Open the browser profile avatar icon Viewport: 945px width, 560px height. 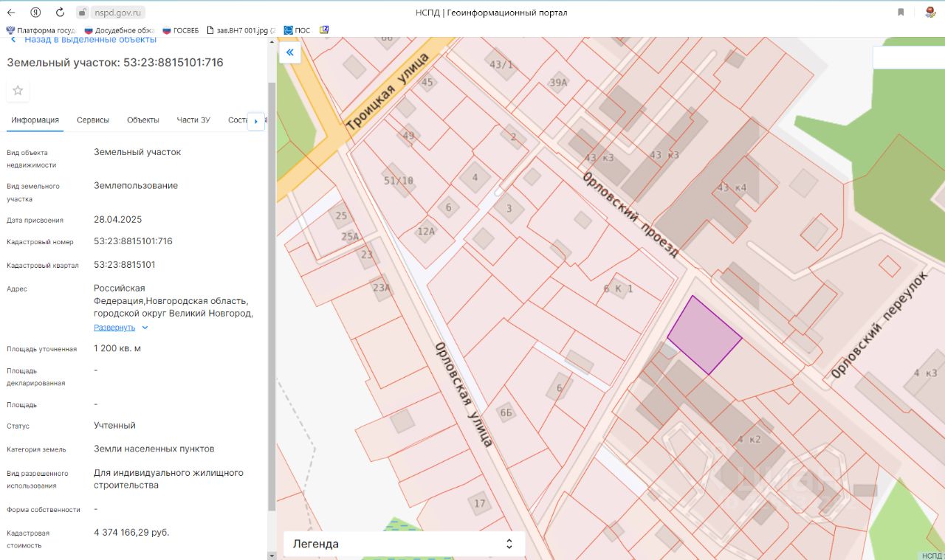coord(930,13)
